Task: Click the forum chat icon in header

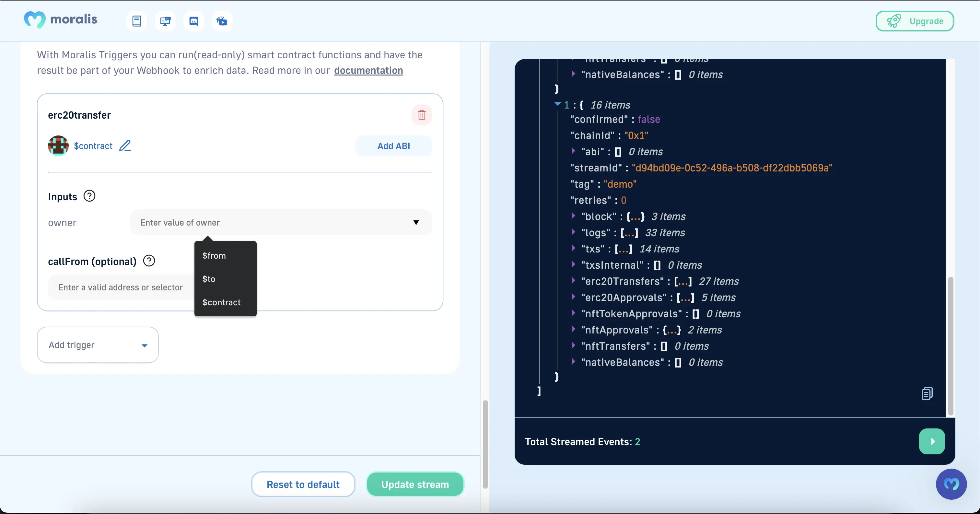Action: coord(222,21)
